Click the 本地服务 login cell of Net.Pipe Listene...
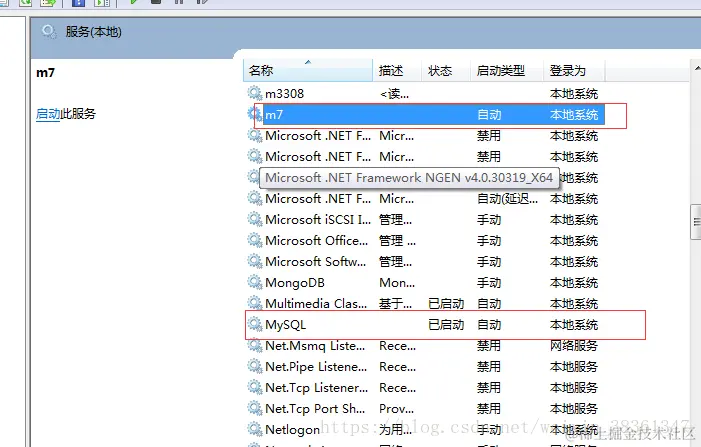The width and height of the screenshot is (701, 447). [574, 367]
